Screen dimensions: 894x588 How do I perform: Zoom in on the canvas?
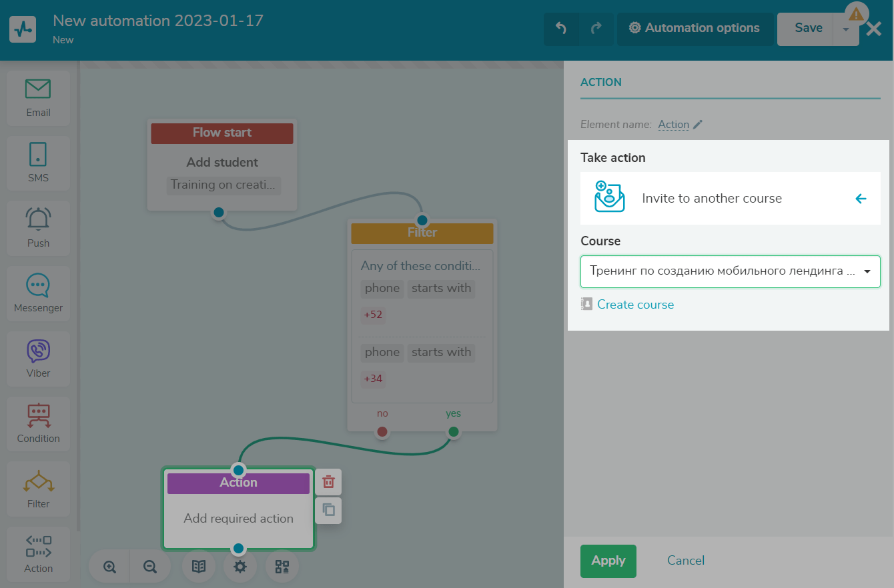click(109, 567)
